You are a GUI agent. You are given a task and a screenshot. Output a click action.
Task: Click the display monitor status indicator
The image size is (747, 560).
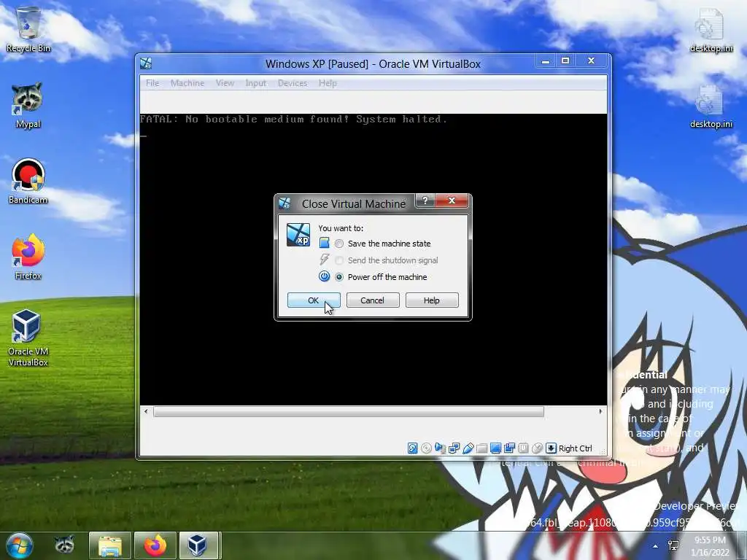point(495,448)
